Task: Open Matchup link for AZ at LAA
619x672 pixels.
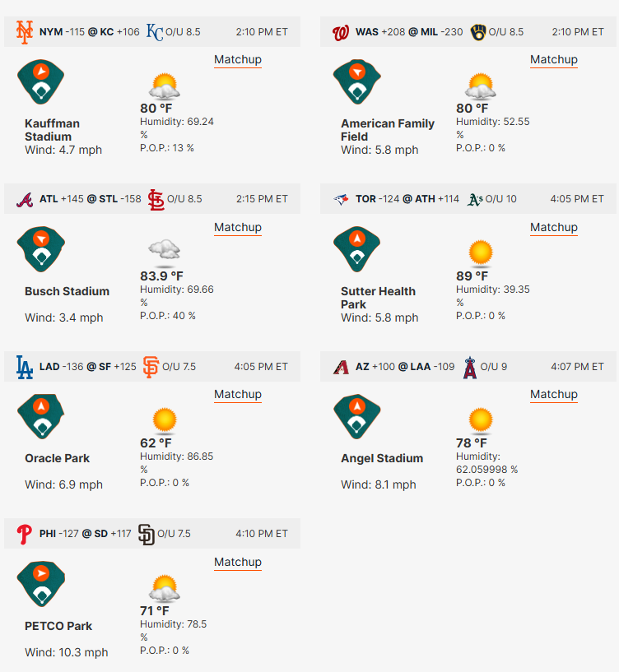Action: (x=554, y=394)
